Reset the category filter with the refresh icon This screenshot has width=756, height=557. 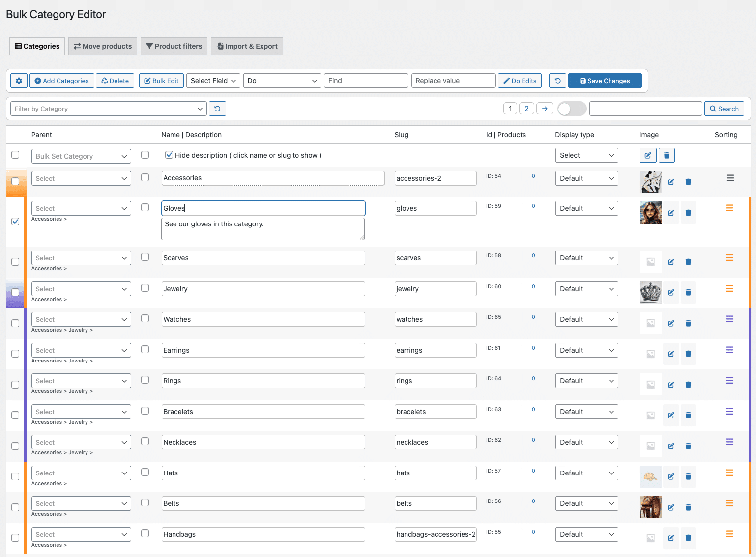(x=217, y=109)
